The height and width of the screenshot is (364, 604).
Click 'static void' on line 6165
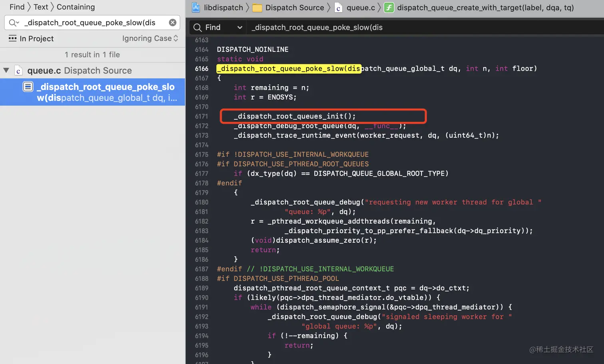click(x=240, y=59)
